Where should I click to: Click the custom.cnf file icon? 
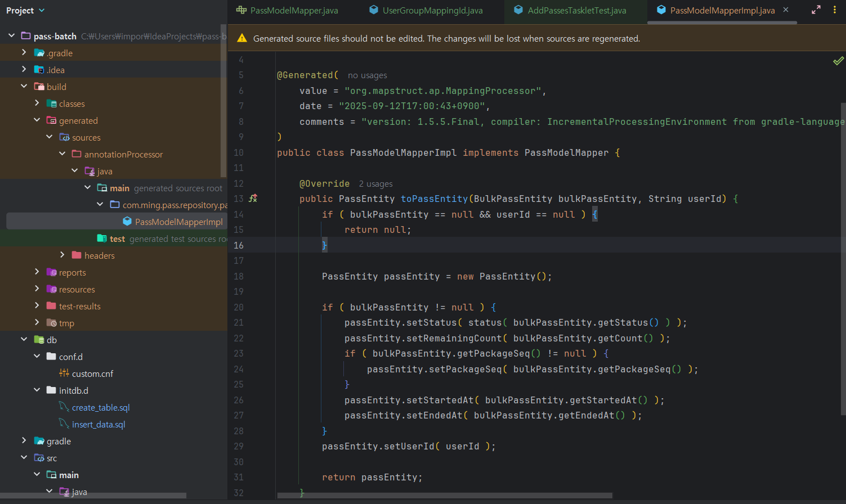(64, 373)
